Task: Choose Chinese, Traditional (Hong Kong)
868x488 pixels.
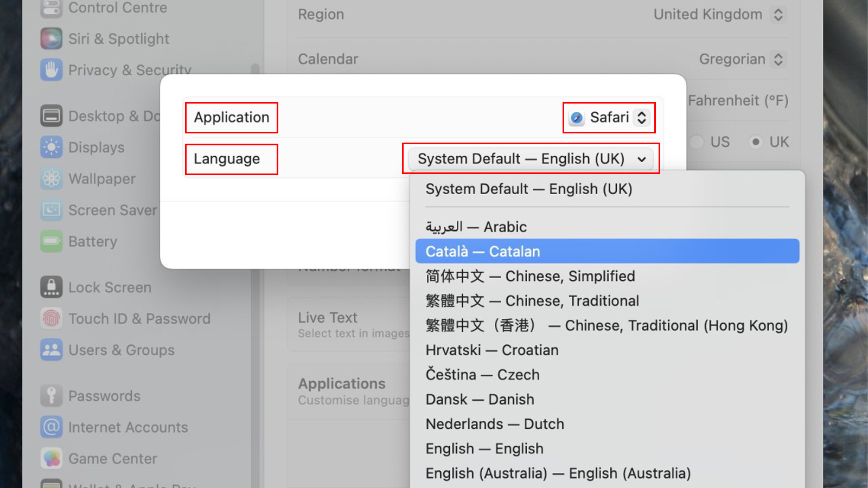Action: tap(607, 325)
